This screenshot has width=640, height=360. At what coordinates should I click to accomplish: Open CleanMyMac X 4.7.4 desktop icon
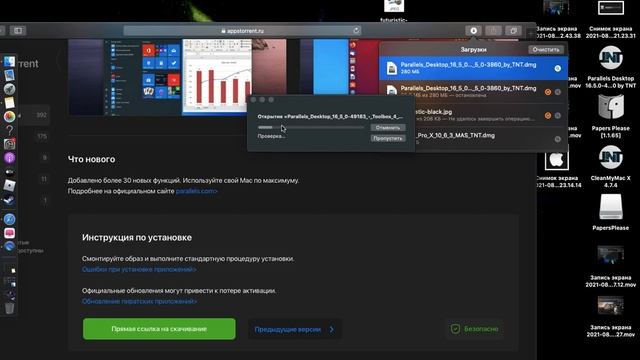[611, 157]
